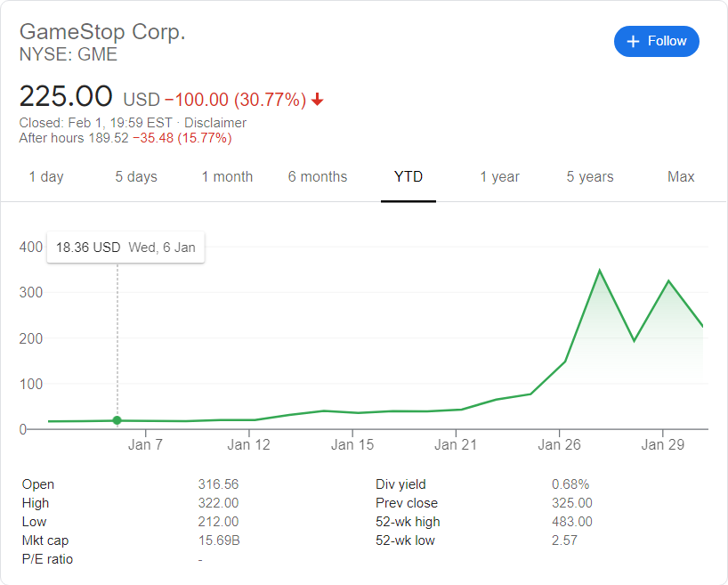Click the after hours 189.52 price

109,138
